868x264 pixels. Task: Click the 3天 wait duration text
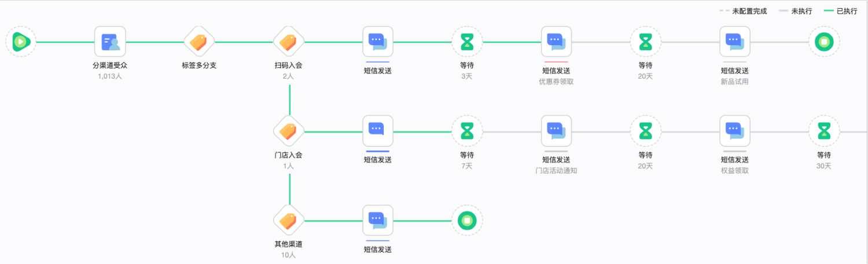click(467, 76)
